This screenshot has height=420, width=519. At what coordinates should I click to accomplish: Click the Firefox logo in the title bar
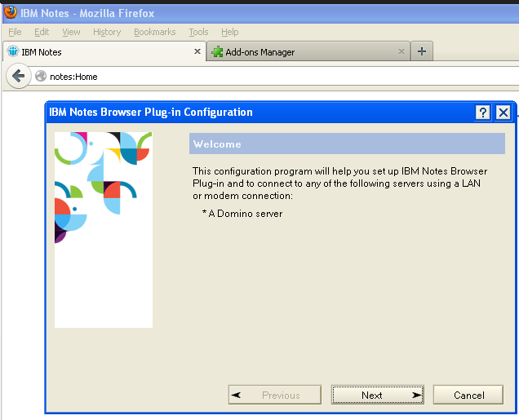(x=11, y=12)
